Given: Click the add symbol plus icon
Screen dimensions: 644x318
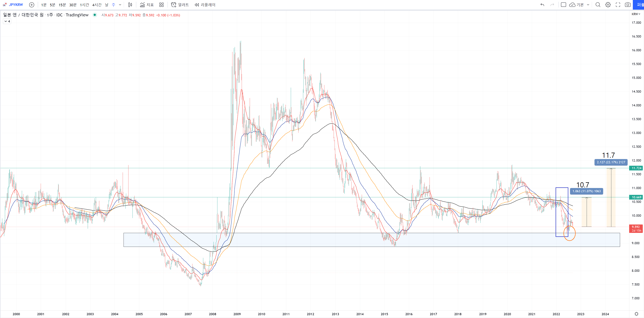Looking at the screenshot, I should click(x=31, y=5).
